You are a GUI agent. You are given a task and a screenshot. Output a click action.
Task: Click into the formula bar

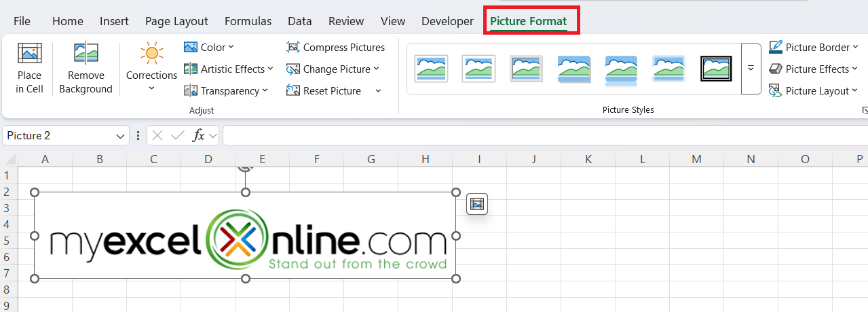click(x=545, y=136)
